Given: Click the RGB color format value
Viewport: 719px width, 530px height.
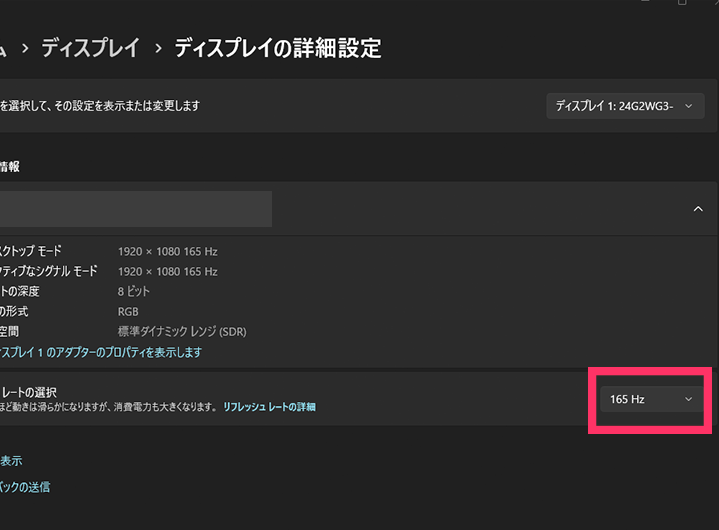Looking at the screenshot, I should click(128, 312).
